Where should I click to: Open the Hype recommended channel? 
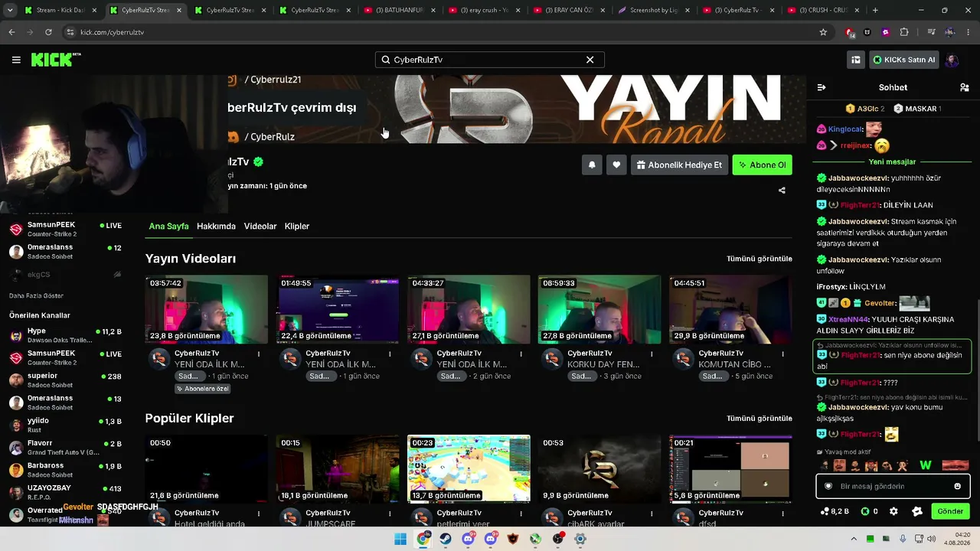click(x=65, y=335)
